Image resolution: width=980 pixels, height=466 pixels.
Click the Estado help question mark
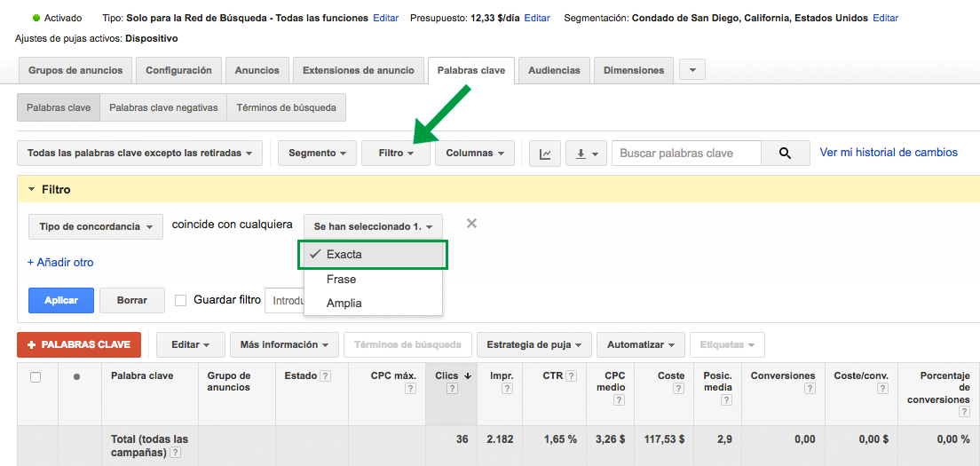325,376
